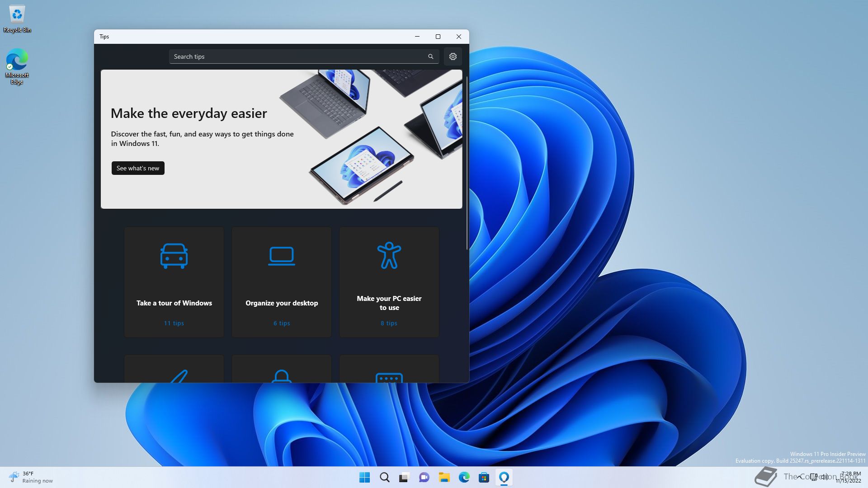Click the 11 tips link
The image size is (868, 488).
(174, 323)
